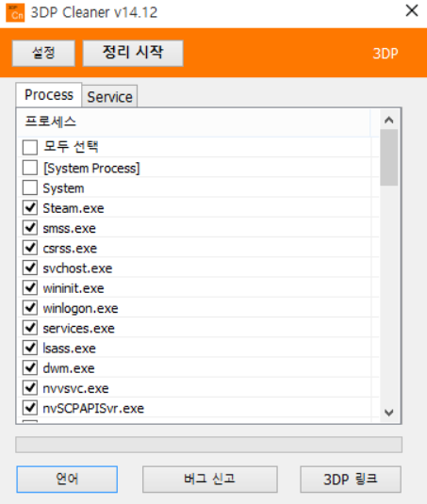Click the 3DP Cleaner app icon

tap(15, 13)
